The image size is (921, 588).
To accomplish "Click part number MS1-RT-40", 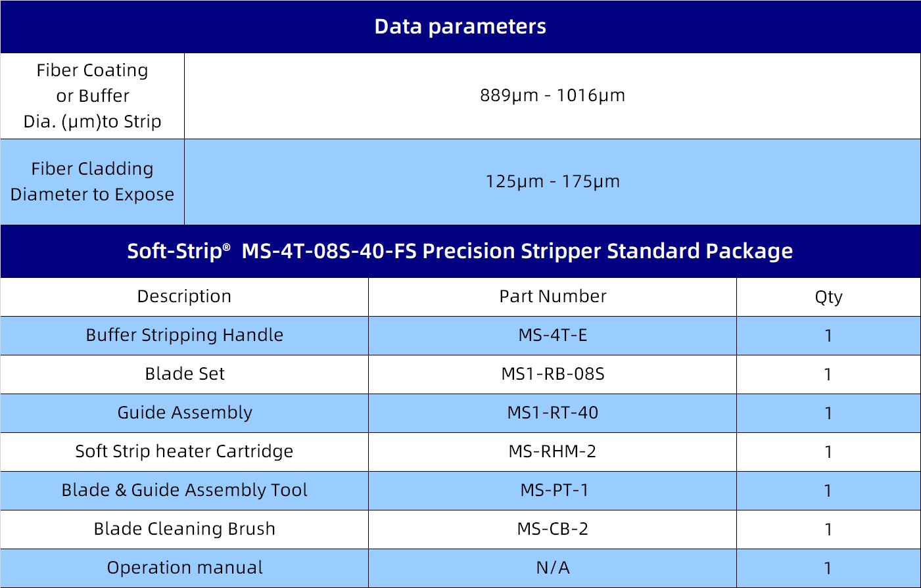I will click(x=552, y=413).
